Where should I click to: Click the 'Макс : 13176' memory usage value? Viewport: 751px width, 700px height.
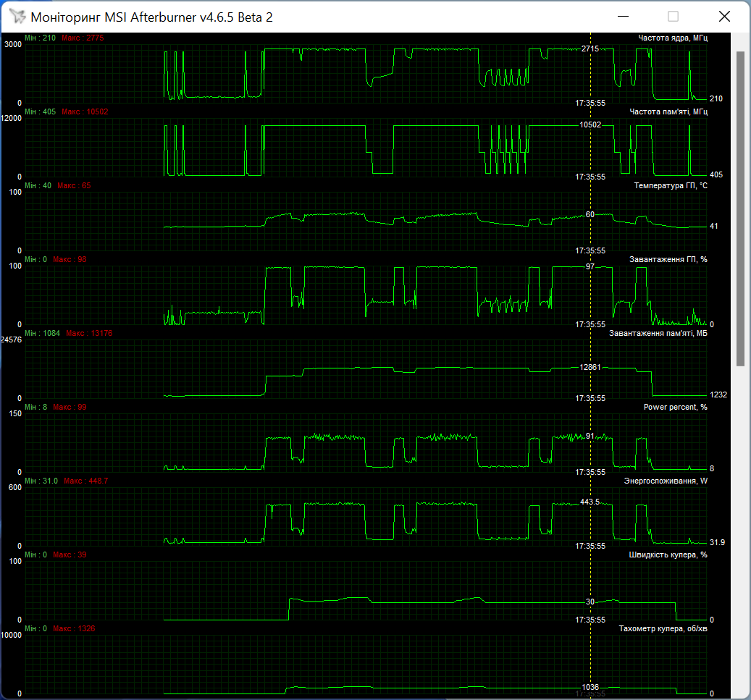point(89,333)
